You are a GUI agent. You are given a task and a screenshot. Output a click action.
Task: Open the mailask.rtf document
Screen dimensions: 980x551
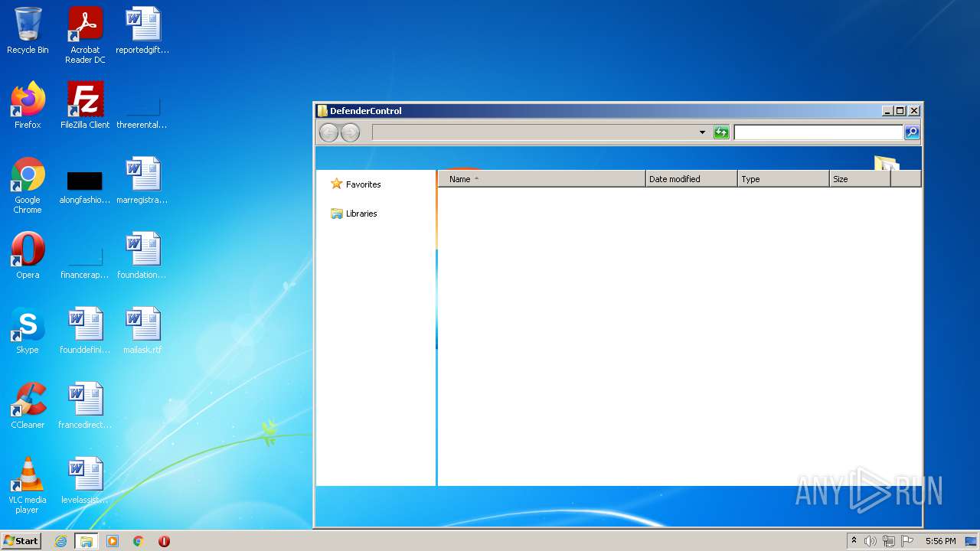tap(142, 331)
